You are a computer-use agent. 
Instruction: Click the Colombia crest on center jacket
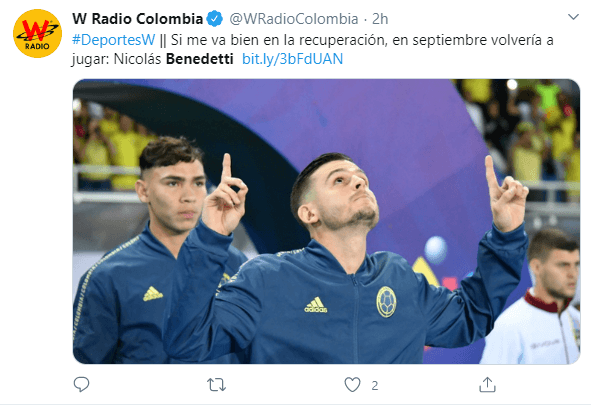[x=386, y=302]
